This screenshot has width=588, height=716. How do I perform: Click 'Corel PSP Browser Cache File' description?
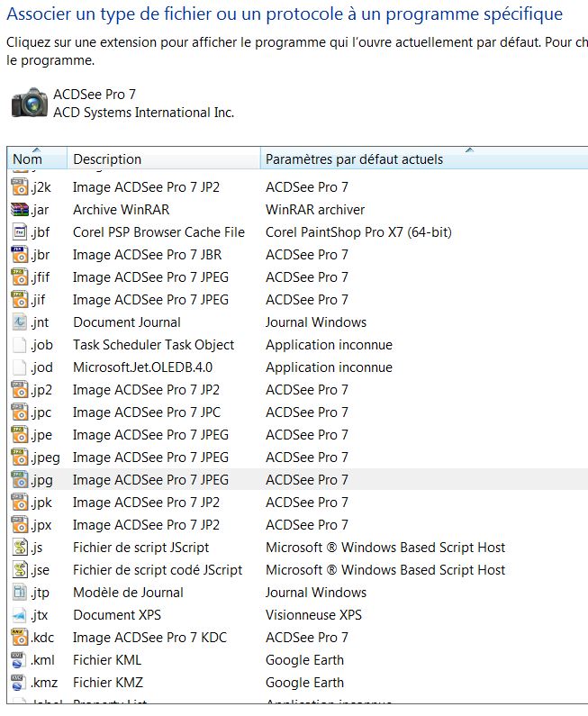pos(158,232)
